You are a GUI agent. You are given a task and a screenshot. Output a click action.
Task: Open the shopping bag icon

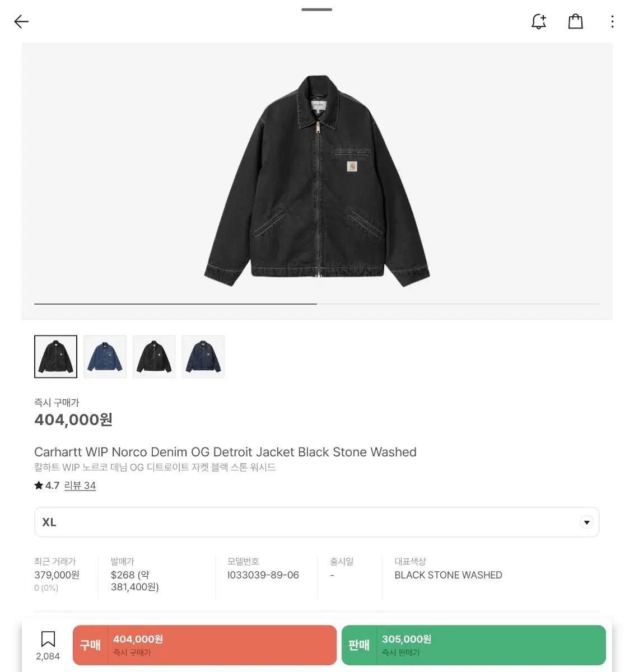tap(575, 22)
